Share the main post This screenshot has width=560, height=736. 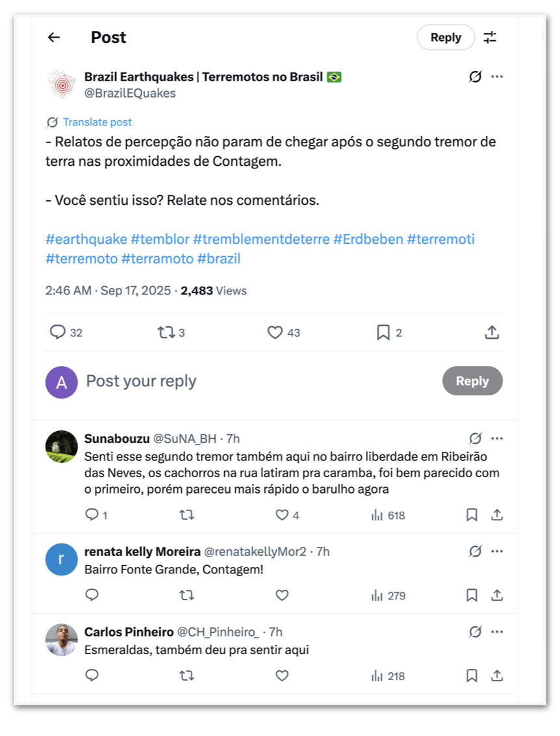point(492,332)
